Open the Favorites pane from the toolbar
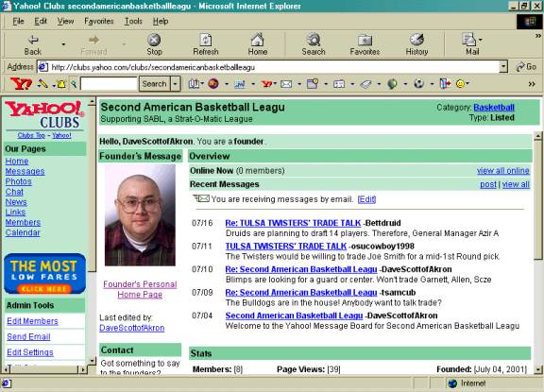This screenshot has height=392, width=544. 365,45
